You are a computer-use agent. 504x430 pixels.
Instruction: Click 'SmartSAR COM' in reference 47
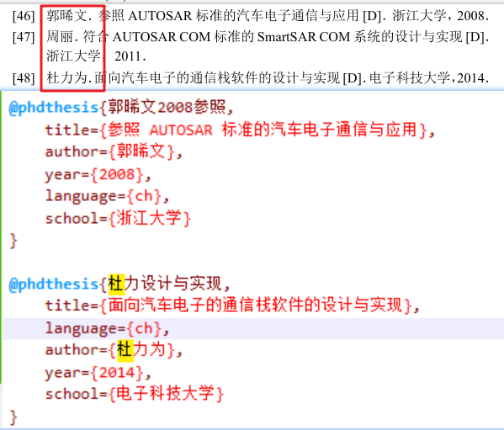pyautogui.click(x=304, y=37)
